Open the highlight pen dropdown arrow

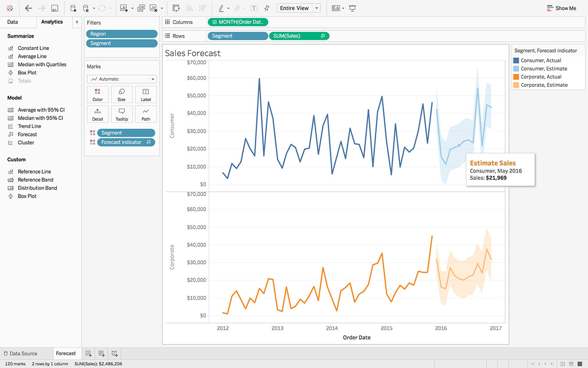pos(228,8)
